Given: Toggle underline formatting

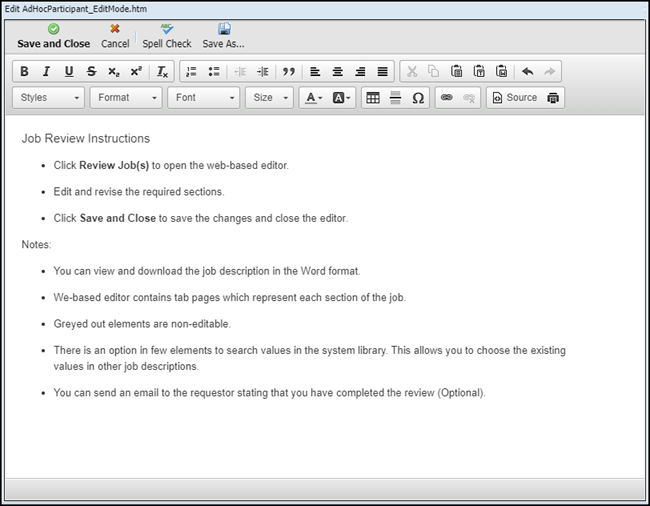Looking at the screenshot, I should coord(69,72).
